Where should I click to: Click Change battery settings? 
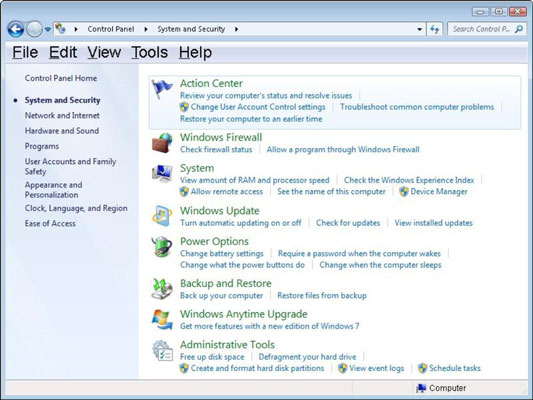click(222, 254)
